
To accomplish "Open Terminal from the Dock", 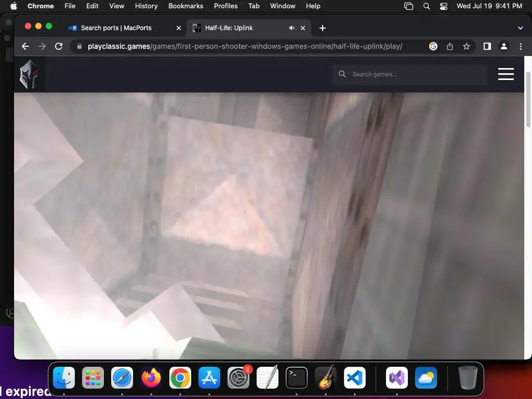I will 297,378.
